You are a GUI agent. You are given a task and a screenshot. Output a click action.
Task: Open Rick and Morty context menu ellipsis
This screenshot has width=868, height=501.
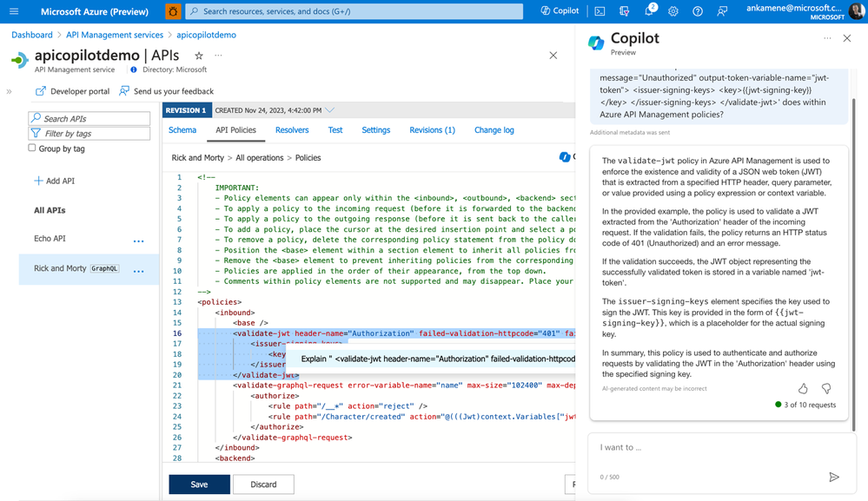click(x=138, y=271)
